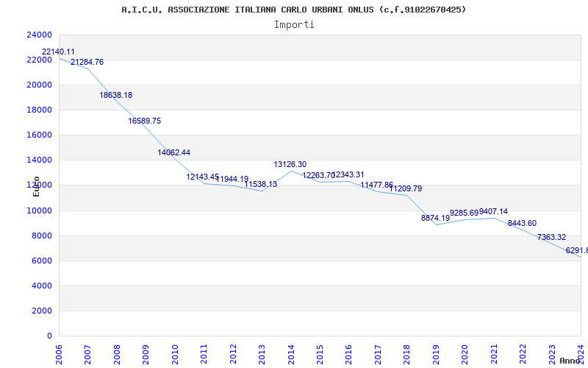Click the data label 18638.18
588x368 pixels.
point(116,96)
